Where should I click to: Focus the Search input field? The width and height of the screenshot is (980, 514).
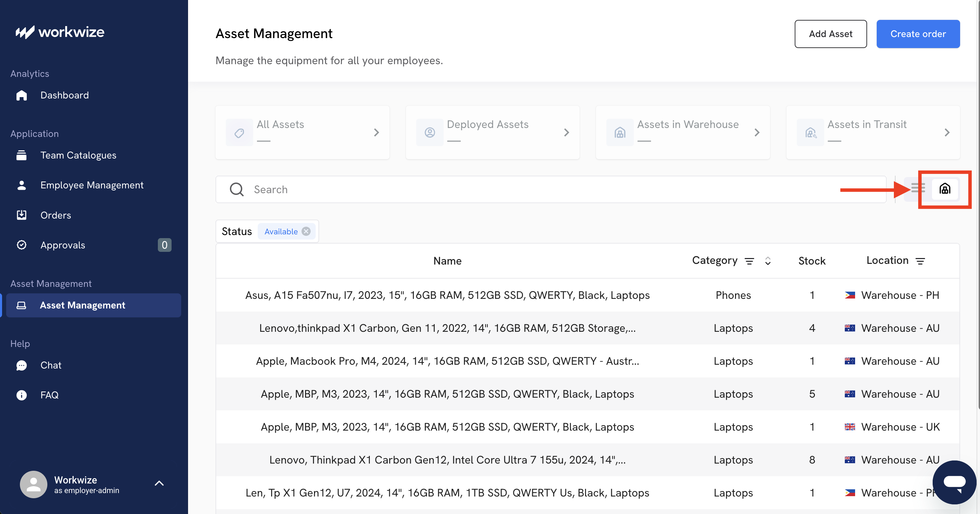tap(551, 189)
